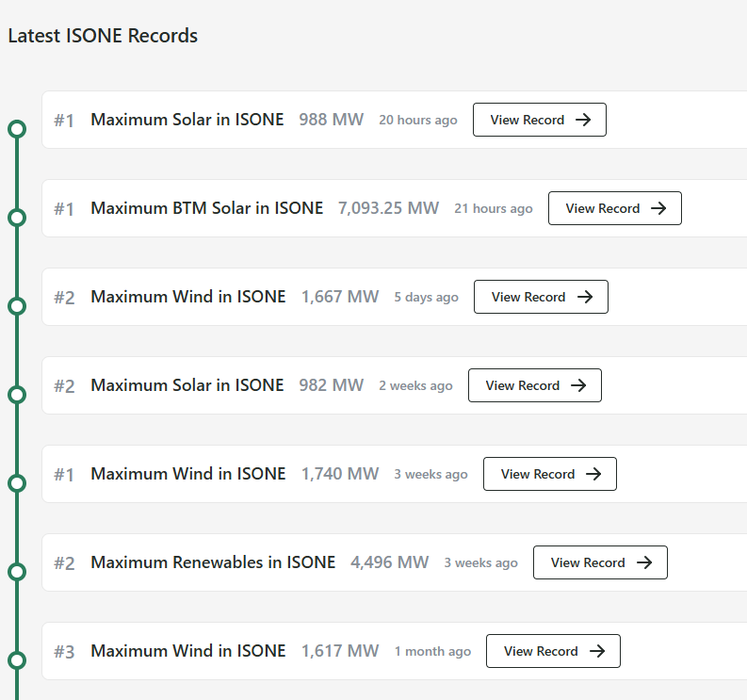Screen dimensions: 747x700
Task: Click the timeline marker for the 1,667 MW wind record
Action: (x=16, y=306)
